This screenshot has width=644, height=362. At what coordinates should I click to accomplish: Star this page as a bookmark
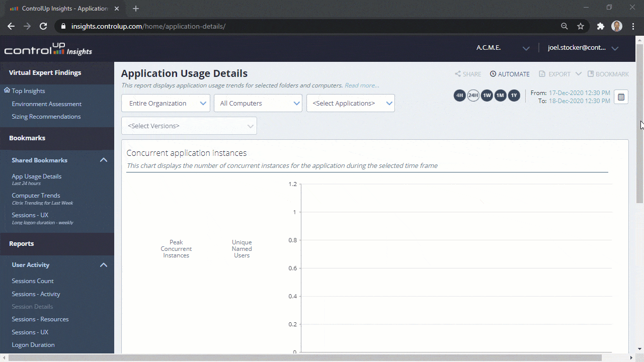[x=581, y=26]
